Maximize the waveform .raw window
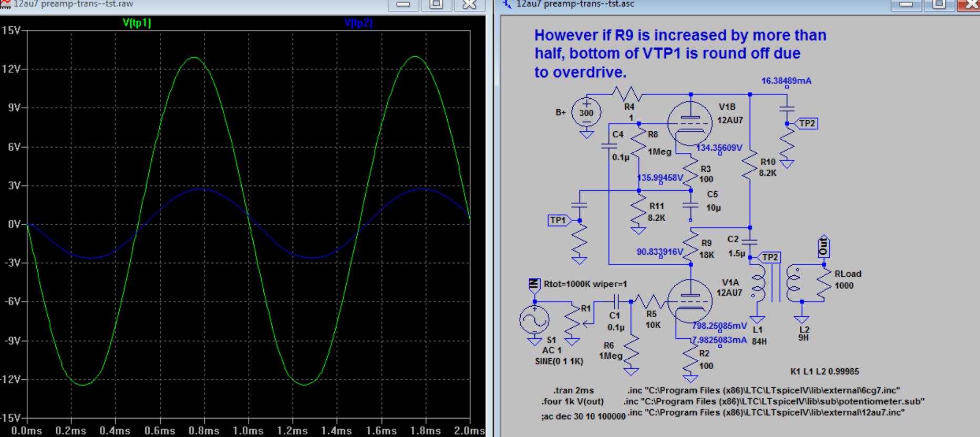 (x=436, y=5)
